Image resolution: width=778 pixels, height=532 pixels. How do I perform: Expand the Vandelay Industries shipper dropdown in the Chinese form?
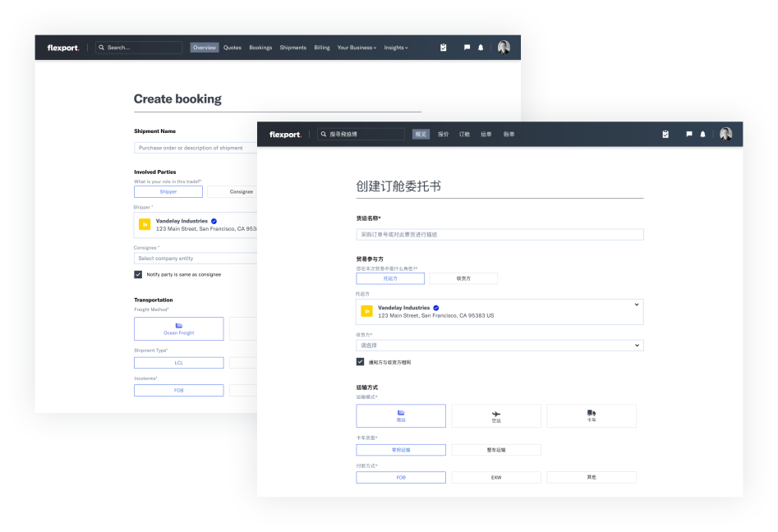[637, 305]
